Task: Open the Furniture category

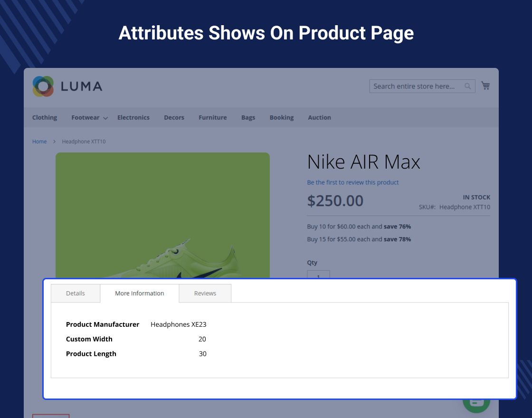Action: 213,117
